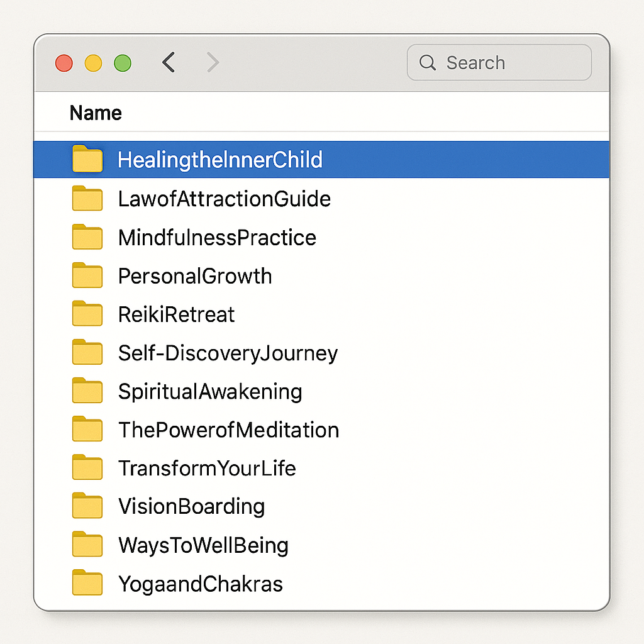644x644 pixels.
Task: Click the Self-DiscoveryJourney folder icon
Action: click(87, 353)
